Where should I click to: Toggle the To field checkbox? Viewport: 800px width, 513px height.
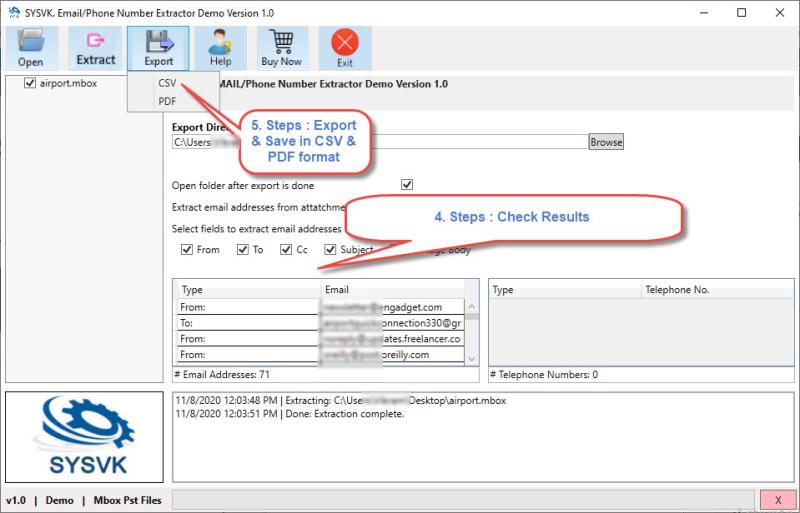pyautogui.click(x=242, y=249)
